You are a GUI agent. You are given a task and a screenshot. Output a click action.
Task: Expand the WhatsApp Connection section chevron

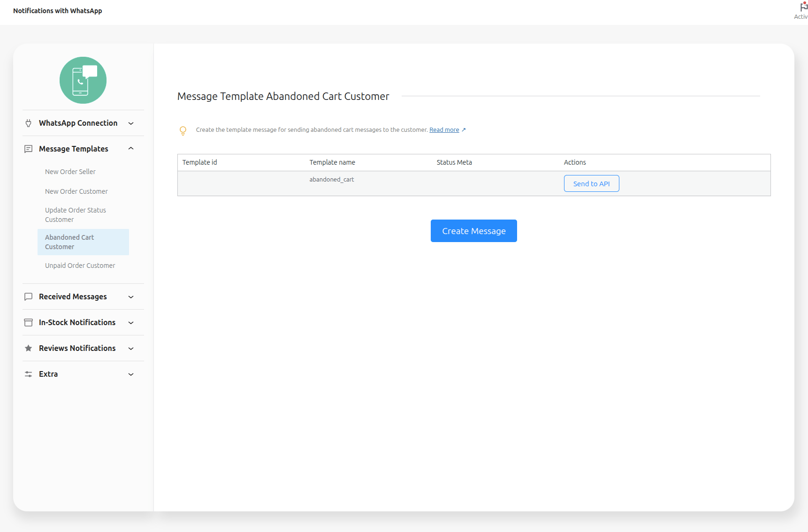click(131, 123)
